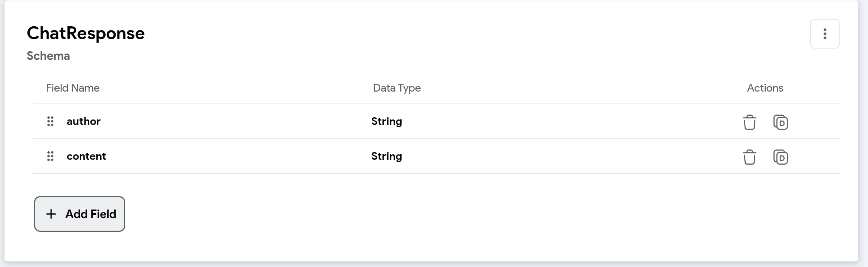868x267 pixels.
Task: Click the Actions column header
Action: pos(765,88)
